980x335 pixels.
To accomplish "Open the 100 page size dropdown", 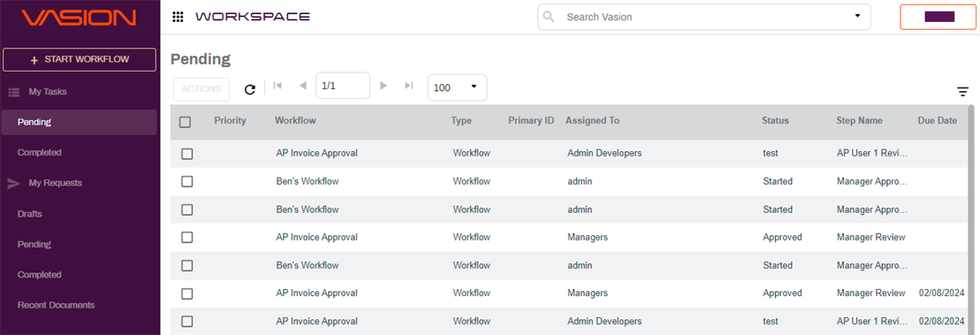I will [x=457, y=88].
